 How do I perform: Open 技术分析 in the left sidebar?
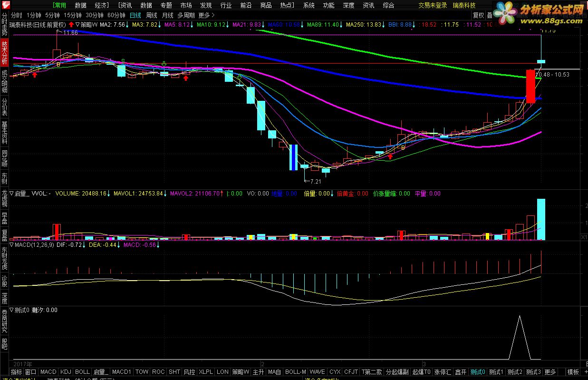[x=5, y=53]
